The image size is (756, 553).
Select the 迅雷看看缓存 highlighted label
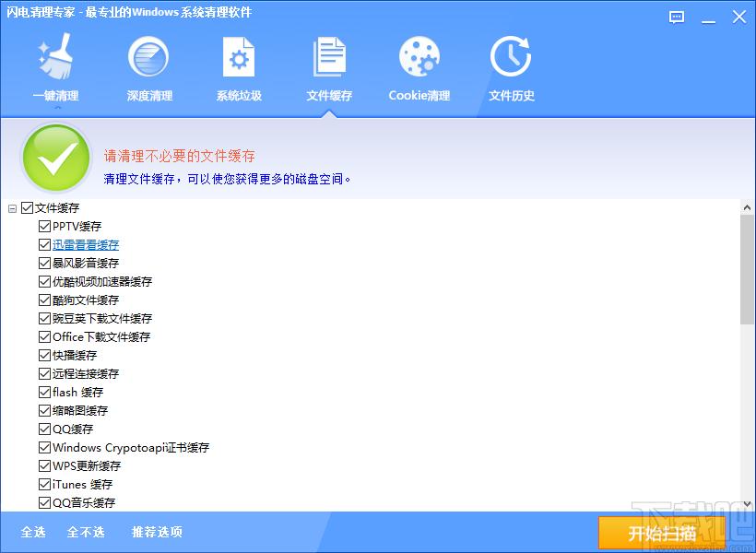(86, 244)
